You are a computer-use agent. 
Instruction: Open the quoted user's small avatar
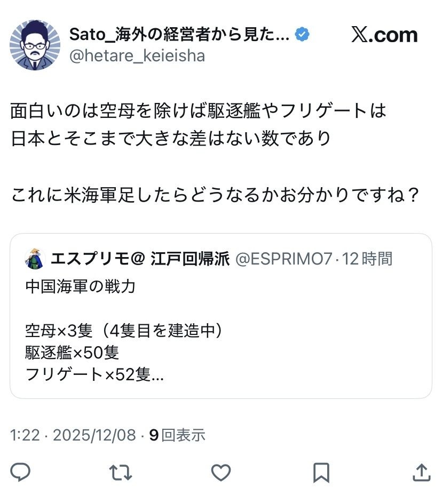point(35,259)
